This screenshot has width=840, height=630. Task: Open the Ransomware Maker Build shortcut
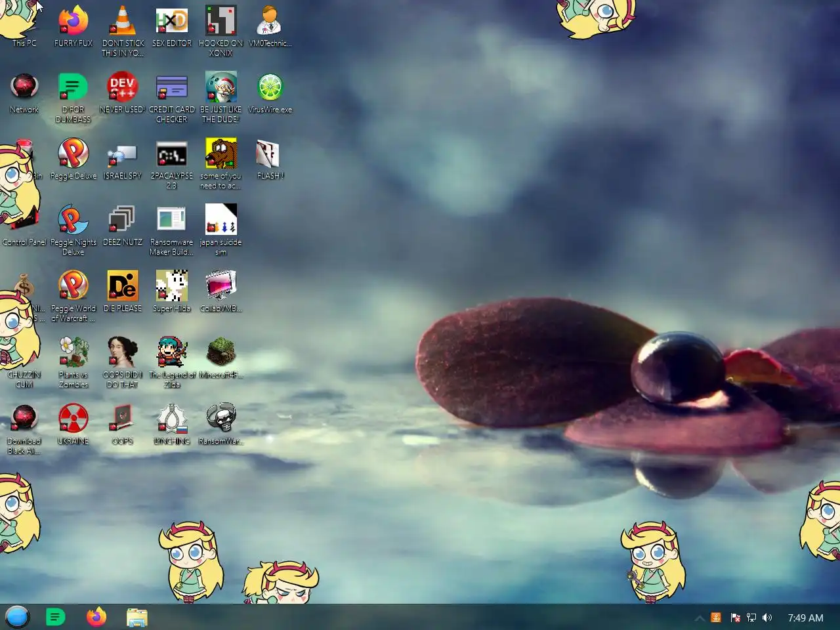(x=172, y=220)
